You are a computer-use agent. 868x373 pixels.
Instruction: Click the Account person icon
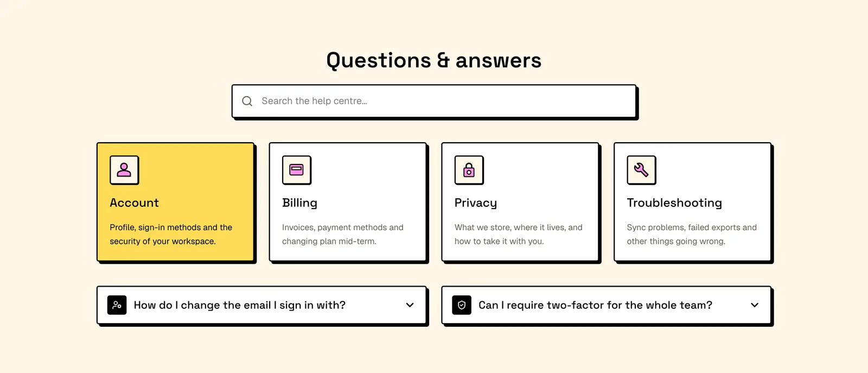pyautogui.click(x=124, y=170)
